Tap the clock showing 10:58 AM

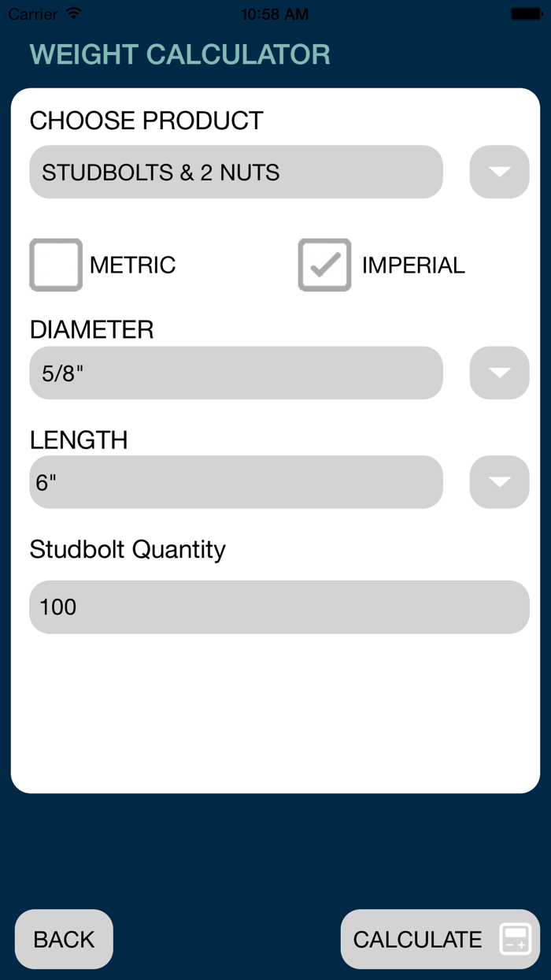click(275, 13)
